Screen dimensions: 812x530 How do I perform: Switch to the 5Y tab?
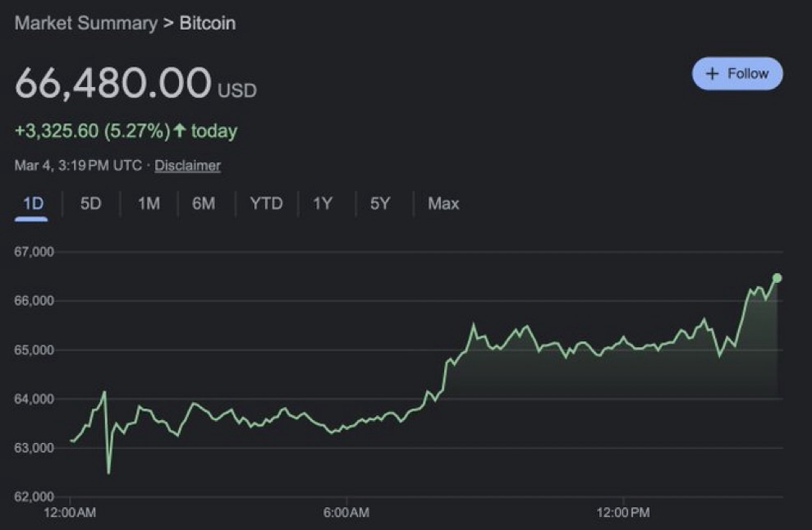pyautogui.click(x=379, y=203)
